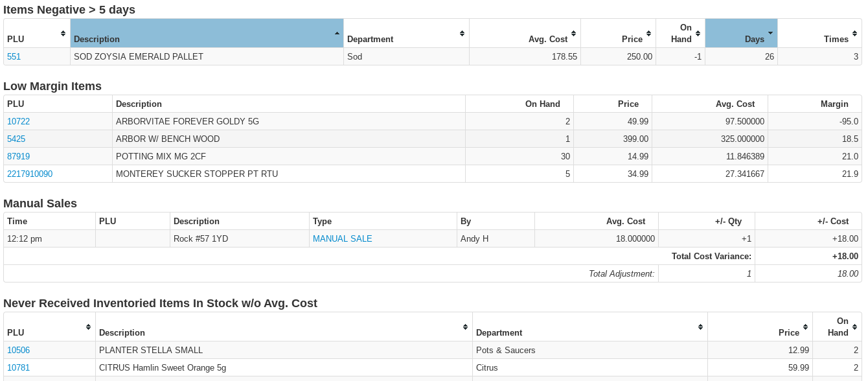Open PLU 2217910090 link
Image resolution: width=868 pixels, height=381 pixels.
click(x=30, y=174)
